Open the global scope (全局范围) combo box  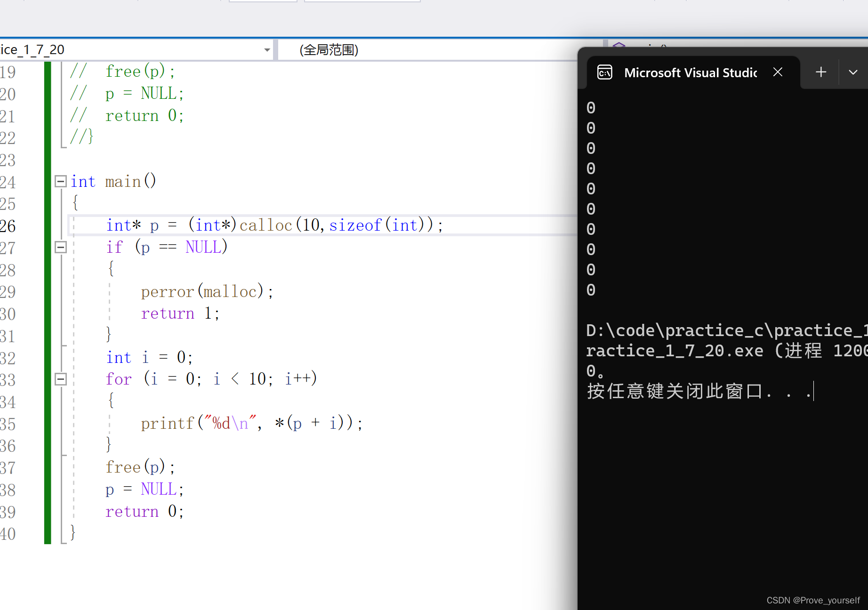[427, 50]
